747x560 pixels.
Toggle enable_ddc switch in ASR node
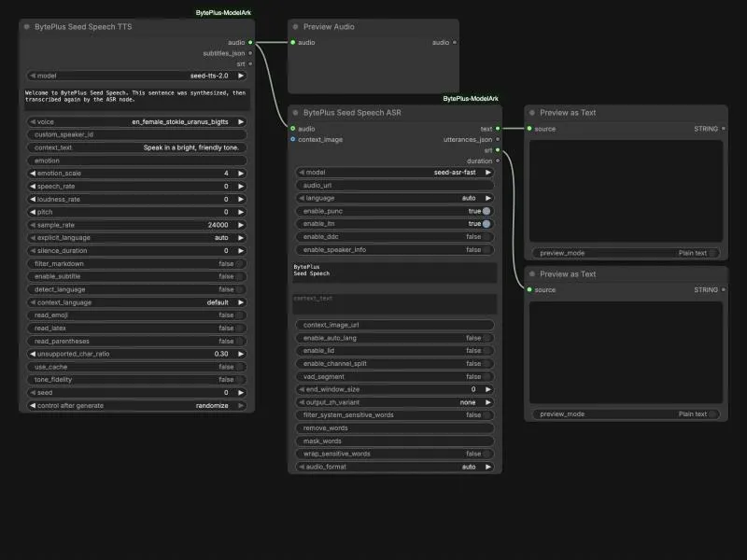486,237
